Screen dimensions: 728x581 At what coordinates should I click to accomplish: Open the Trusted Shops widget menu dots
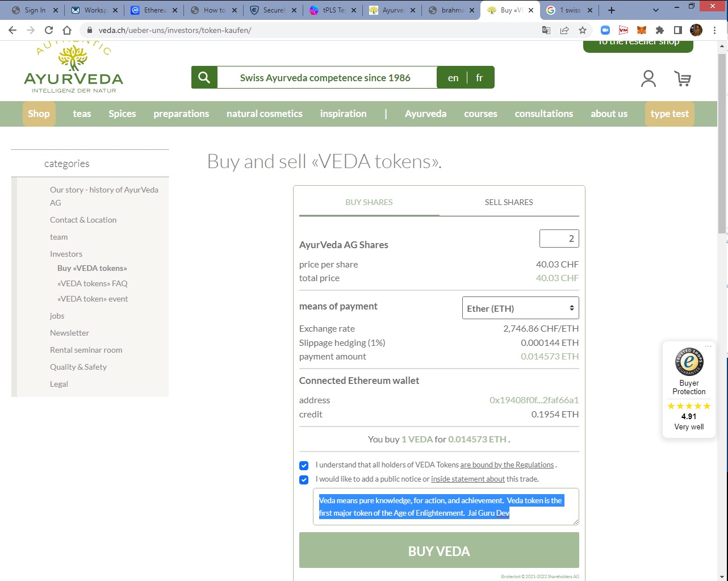point(708,346)
